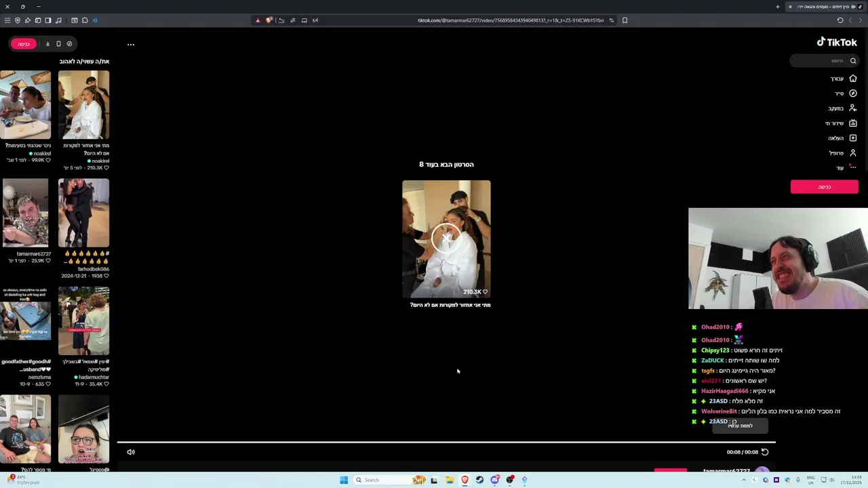Open the Profile (פרופיל) sidebar icon
This screenshot has width=868, height=488.
click(x=853, y=153)
